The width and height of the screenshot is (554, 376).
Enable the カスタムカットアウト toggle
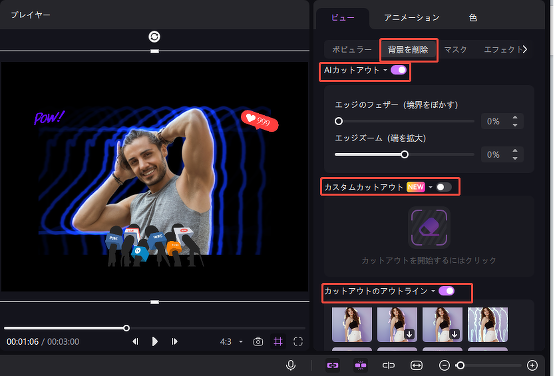click(x=444, y=187)
